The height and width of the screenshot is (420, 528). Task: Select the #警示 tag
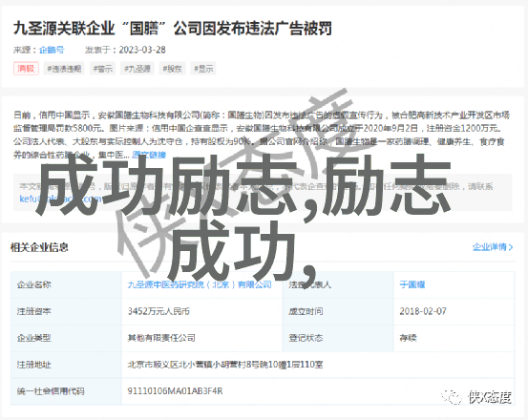coord(103,69)
